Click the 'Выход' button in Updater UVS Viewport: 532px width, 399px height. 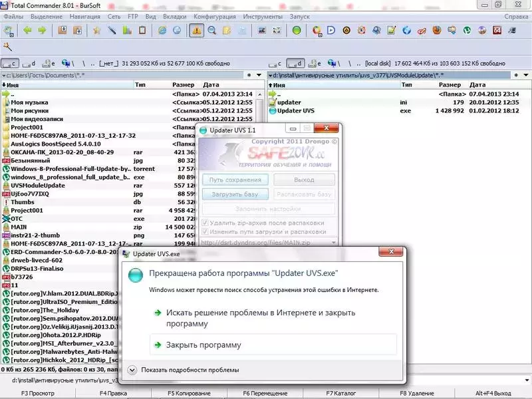pos(304,180)
